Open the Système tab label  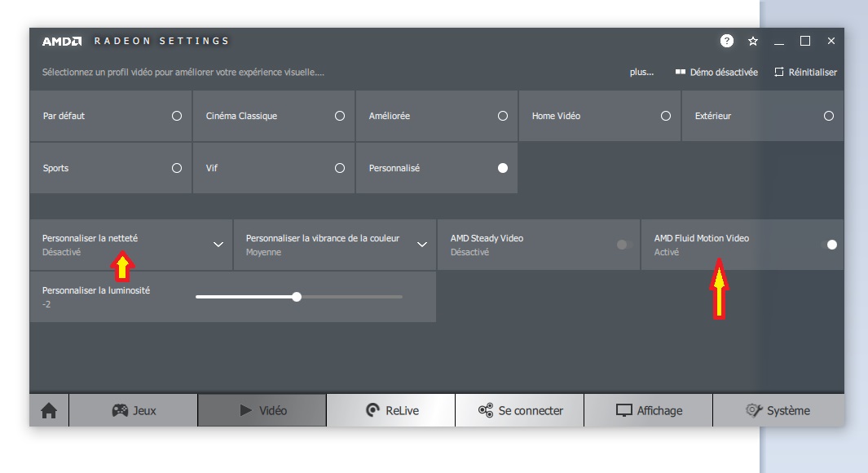[789, 410]
